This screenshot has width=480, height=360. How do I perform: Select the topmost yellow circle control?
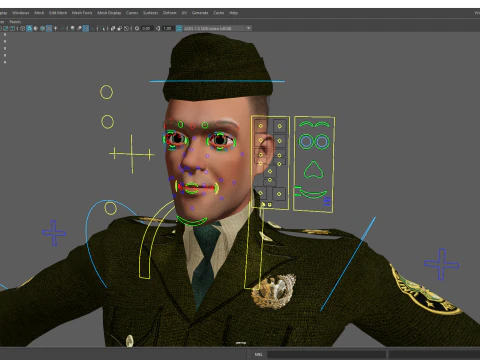107,92
